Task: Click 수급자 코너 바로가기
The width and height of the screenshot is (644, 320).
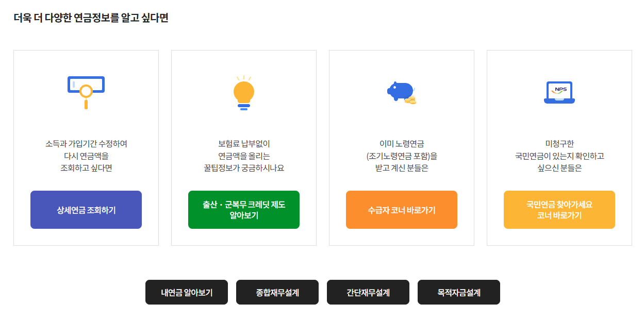Action: [x=401, y=210]
